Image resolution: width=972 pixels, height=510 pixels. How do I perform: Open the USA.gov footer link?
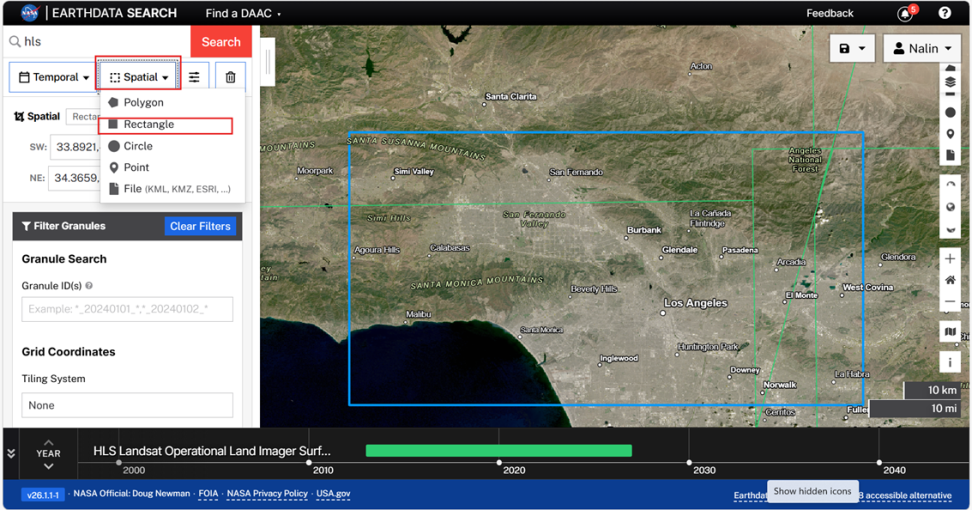[x=333, y=494]
